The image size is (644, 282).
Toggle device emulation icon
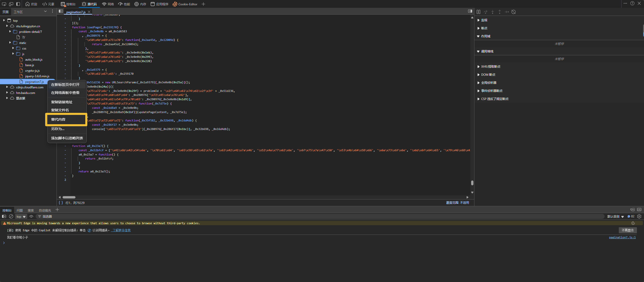pyautogui.click(x=11, y=4)
